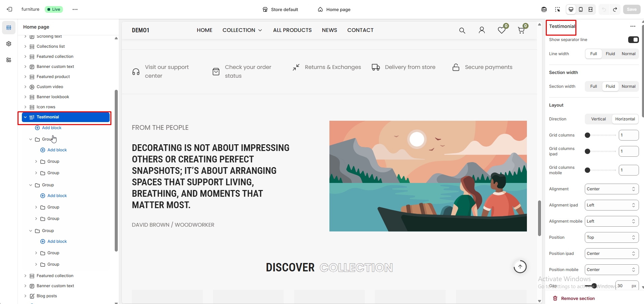Toggle Show separator line switch

tap(633, 40)
